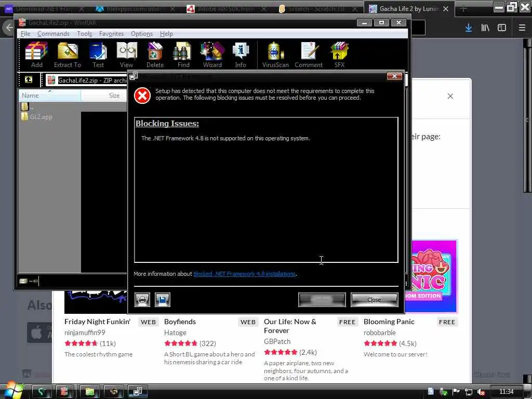The width and height of the screenshot is (532, 399).
Task: Click the Test archive icon in WinRAR
Action: coord(98,55)
